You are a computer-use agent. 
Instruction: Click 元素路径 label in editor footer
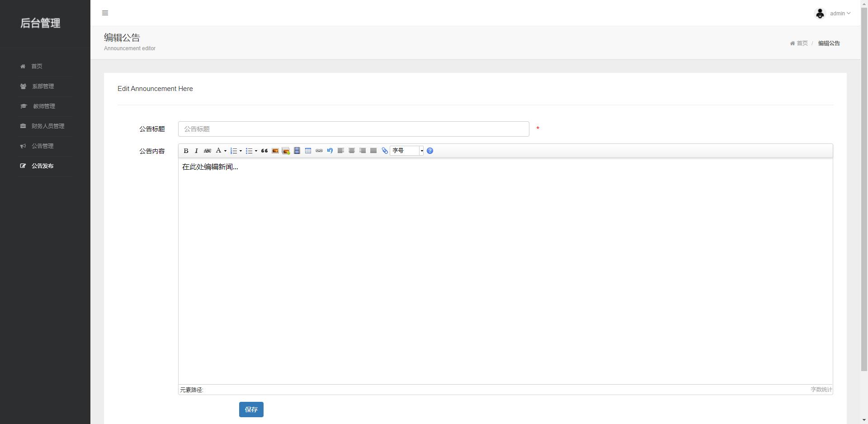192,390
